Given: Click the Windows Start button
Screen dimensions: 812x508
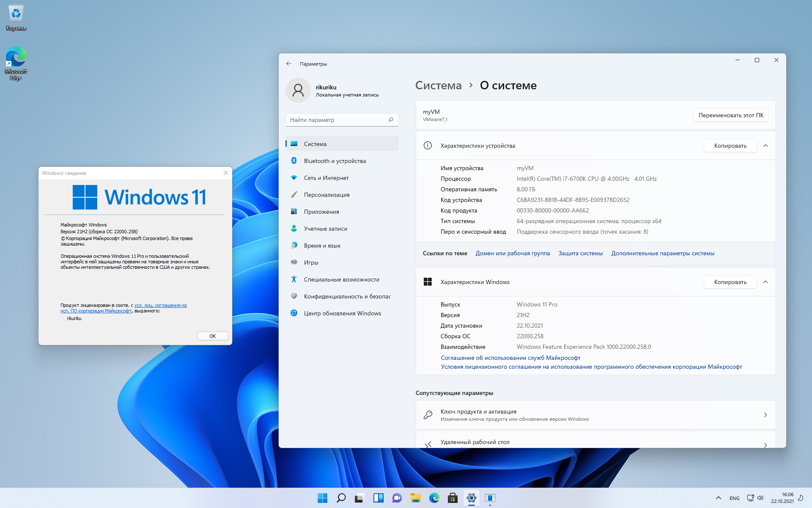Looking at the screenshot, I should pos(322,498).
